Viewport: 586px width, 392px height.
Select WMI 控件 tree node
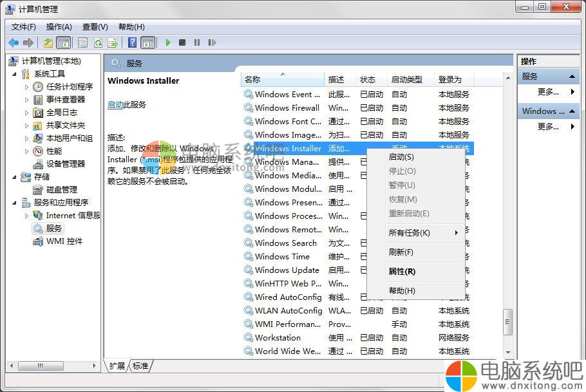coord(64,241)
